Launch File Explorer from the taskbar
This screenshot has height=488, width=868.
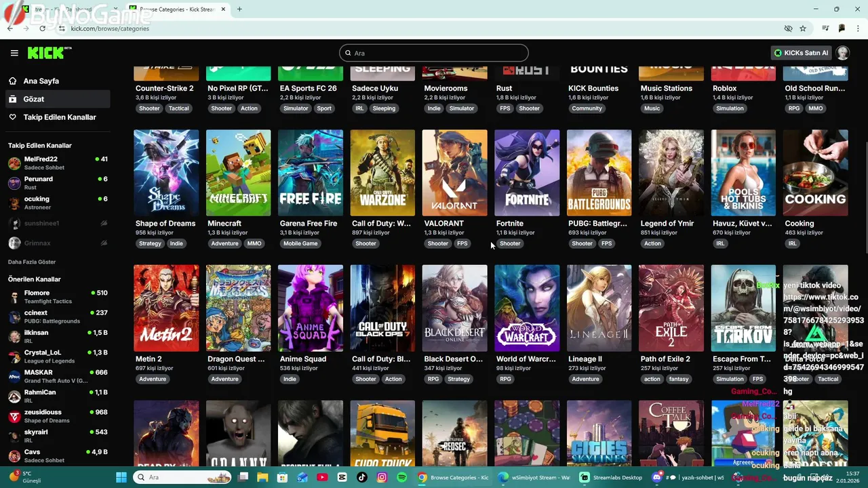pos(262,477)
